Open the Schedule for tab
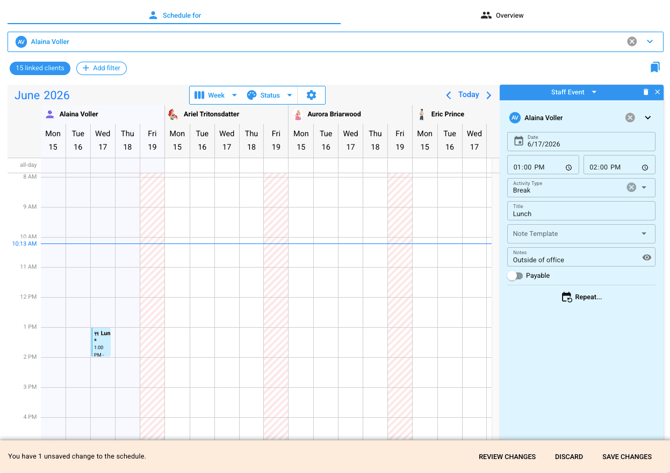Viewport: 670px width, 473px height. (174, 15)
